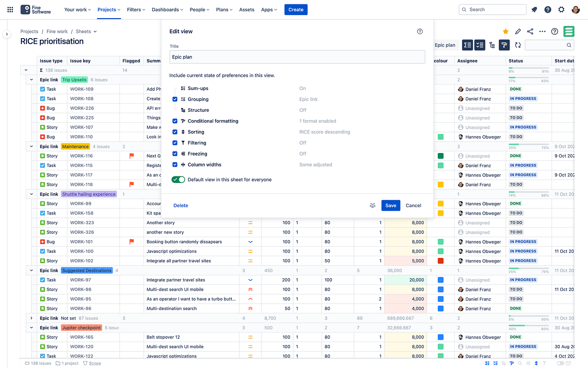Turn off Default view in this sheet for everyone

(x=178, y=179)
